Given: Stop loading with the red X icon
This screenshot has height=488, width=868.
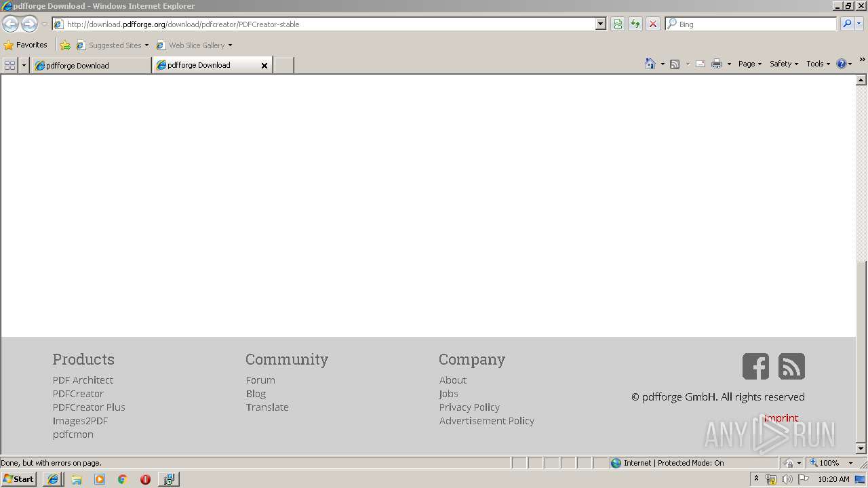Looking at the screenshot, I should 653,24.
